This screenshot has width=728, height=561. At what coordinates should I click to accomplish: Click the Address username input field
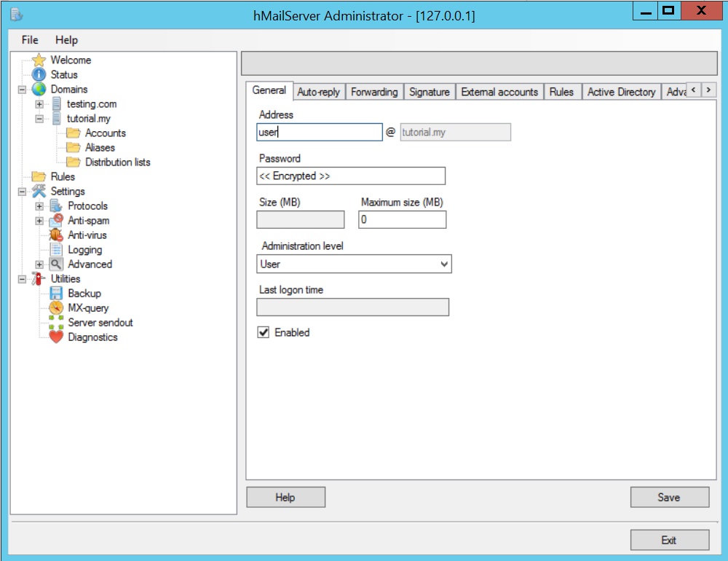point(320,132)
